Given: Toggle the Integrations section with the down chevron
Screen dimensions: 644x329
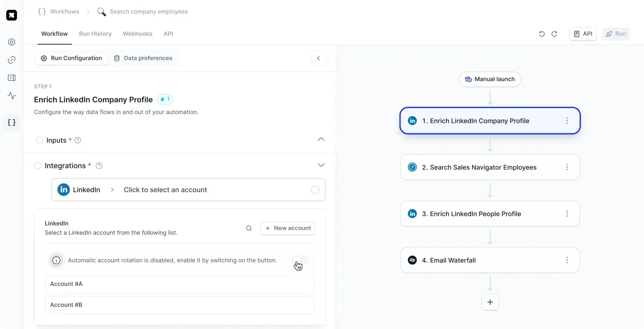Looking at the screenshot, I should point(321,165).
